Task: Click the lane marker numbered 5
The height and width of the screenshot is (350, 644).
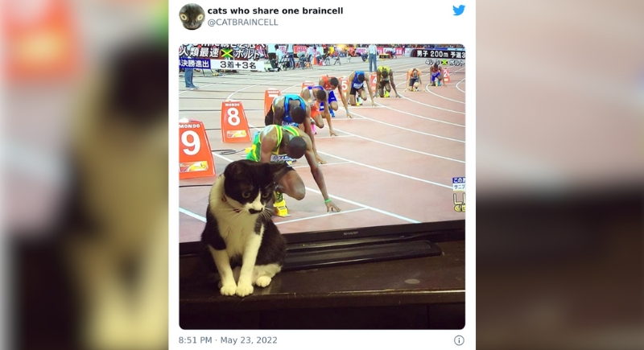Action: pos(344,85)
